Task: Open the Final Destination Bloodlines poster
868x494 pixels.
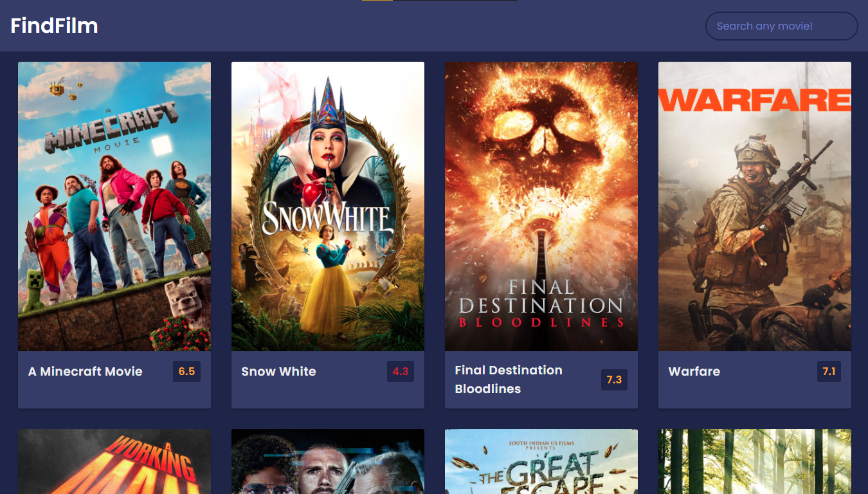Action: point(541,206)
